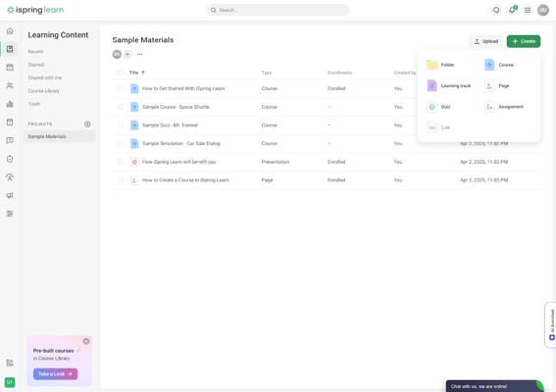Open the tasks clipboard icon in the sidebar
The height and width of the screenshot is (392, 556).
(10, 159)
